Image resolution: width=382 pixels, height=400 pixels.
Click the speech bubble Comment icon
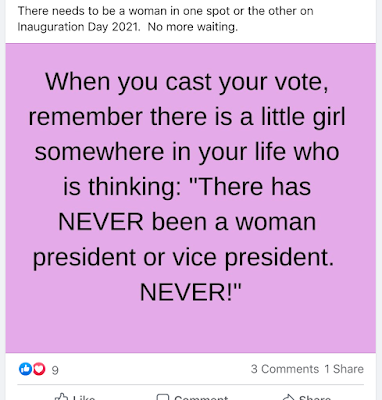(x=163, y=397)
